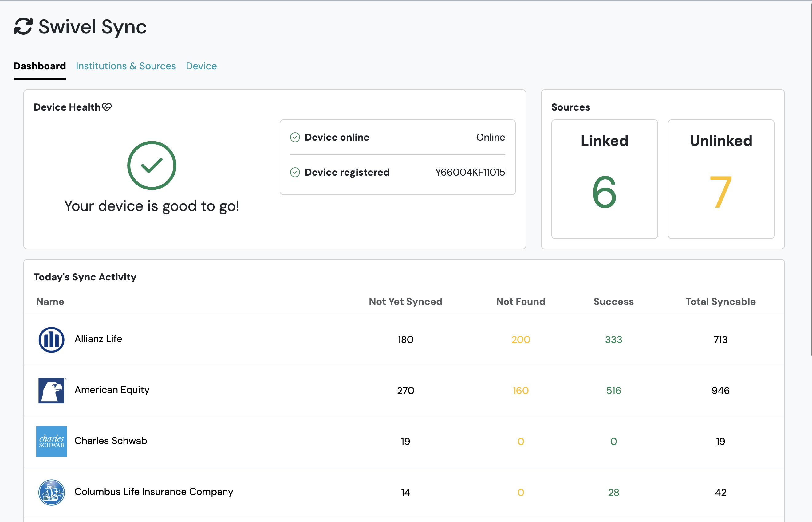Click the Not Yet Synced column header
This screenshot has height=522, width=812.
point(405,302)
